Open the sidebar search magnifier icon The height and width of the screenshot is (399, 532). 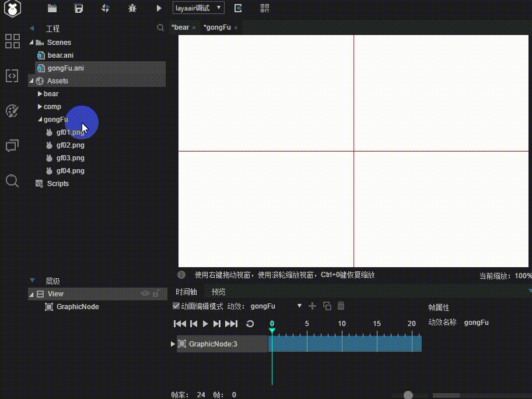(12, 181)
